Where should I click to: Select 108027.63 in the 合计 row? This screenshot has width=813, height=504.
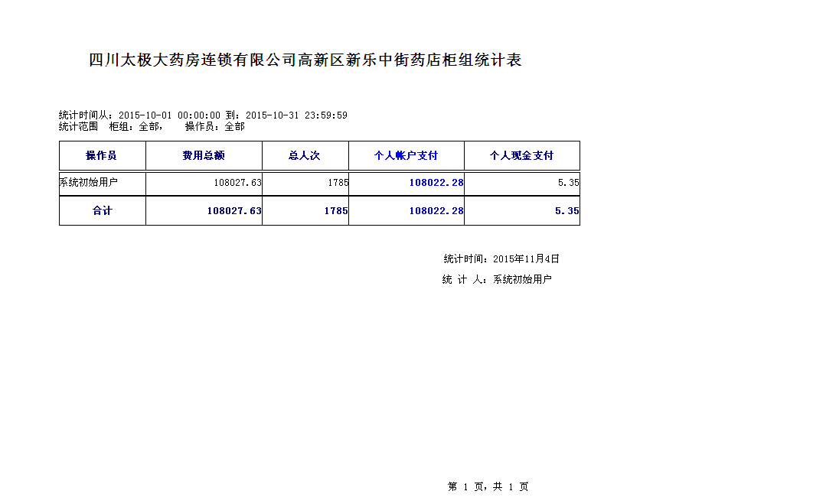[233, 211]
